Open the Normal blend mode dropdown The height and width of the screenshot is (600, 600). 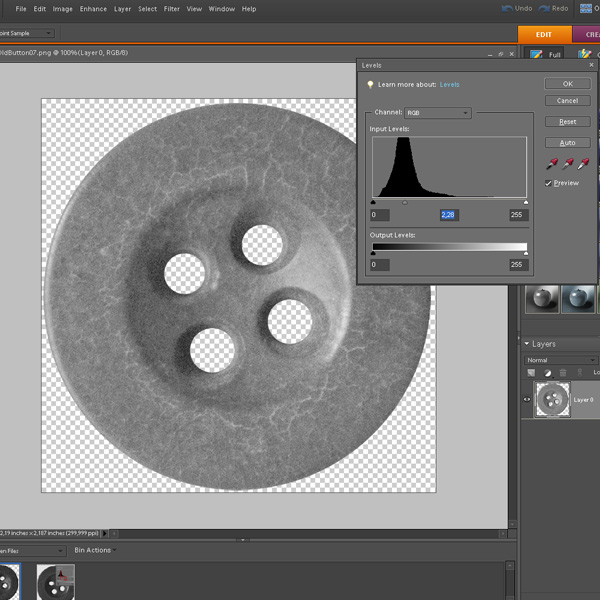coord(560,360)
